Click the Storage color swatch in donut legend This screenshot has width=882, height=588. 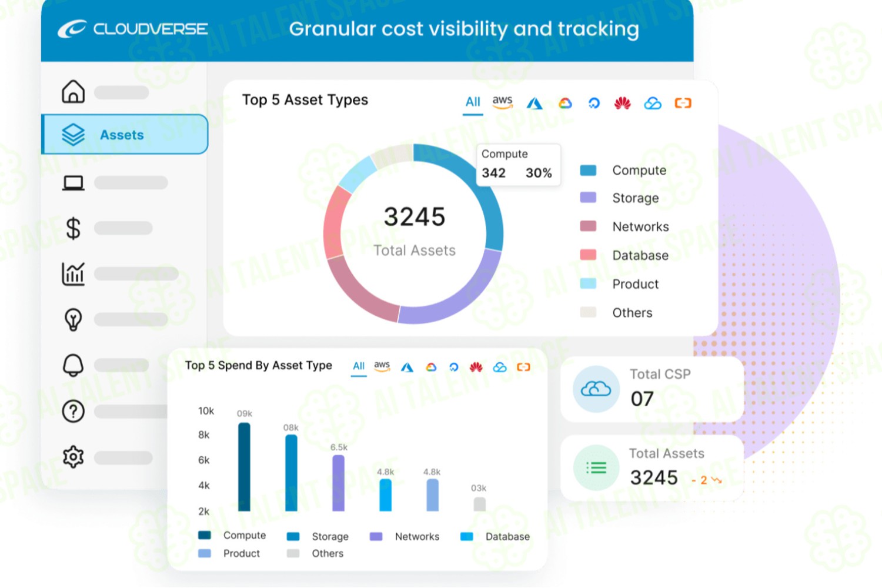pyautogui.click(x=588, y=198)
